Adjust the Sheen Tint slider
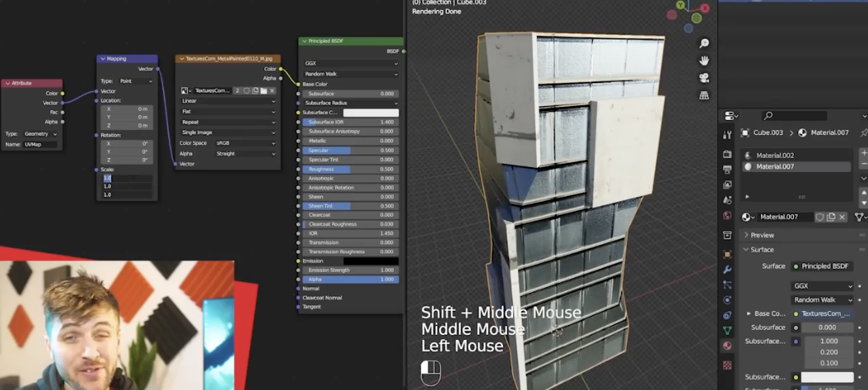This screenshot has width=868, height=390. click(351, 206)
